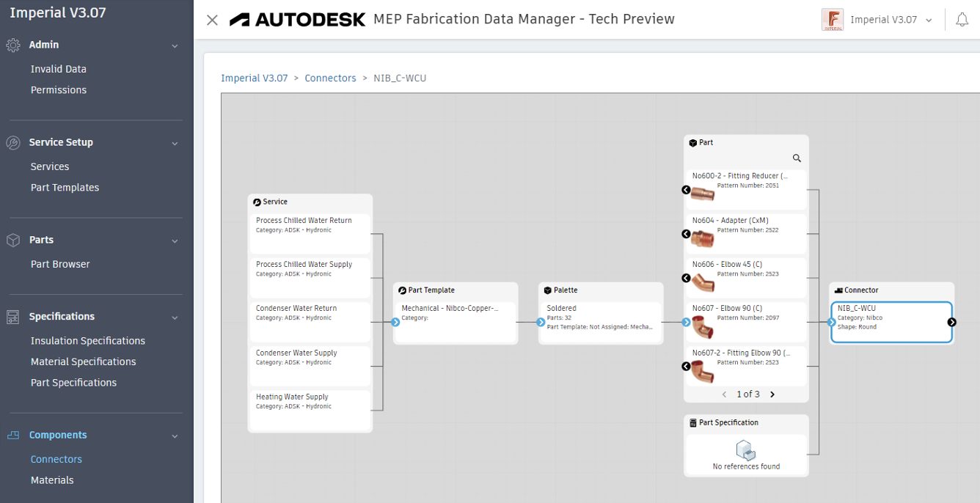
Task: Click blue arrow on Part Template node
Action: click(x=395, y=322)
